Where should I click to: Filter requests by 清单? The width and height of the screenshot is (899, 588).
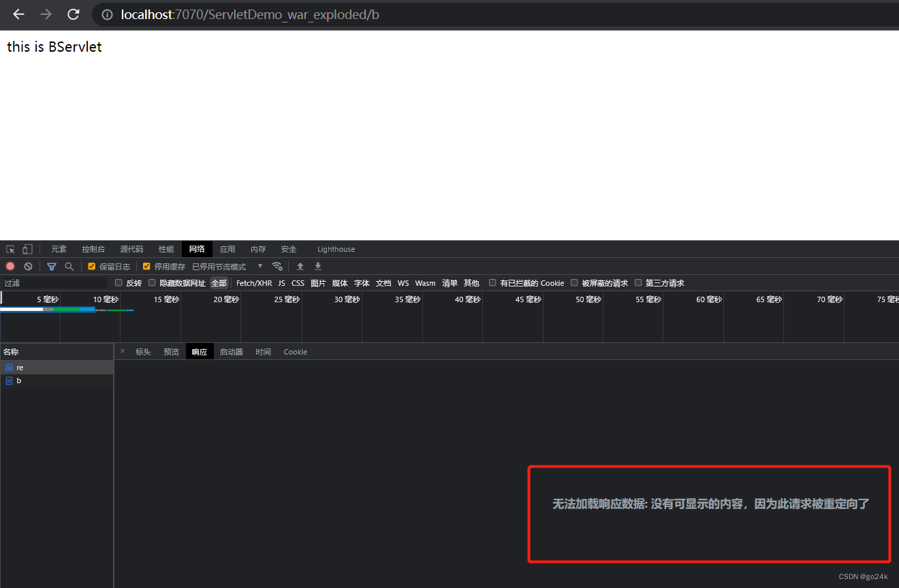coord(449,283)
